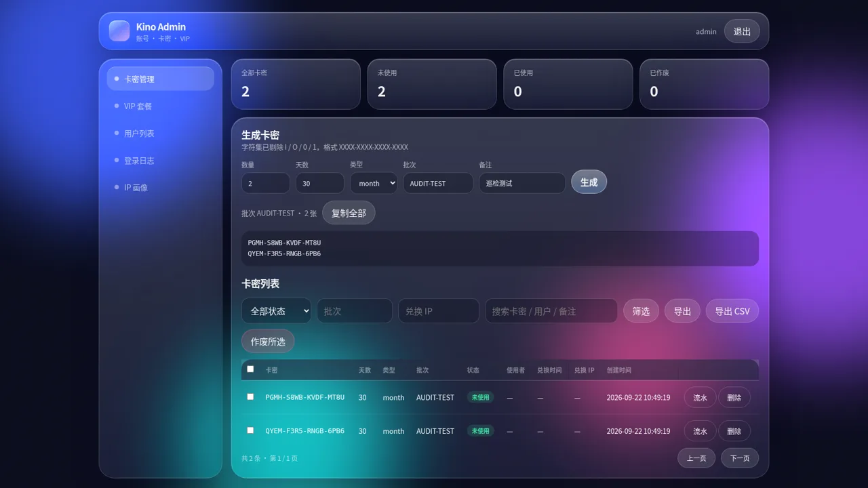Open 流水 for PGMH-S8WB-KVDF-MT8U row
Image resolution: width=868 pixels, height=488 pixels.
pos(701,397)
